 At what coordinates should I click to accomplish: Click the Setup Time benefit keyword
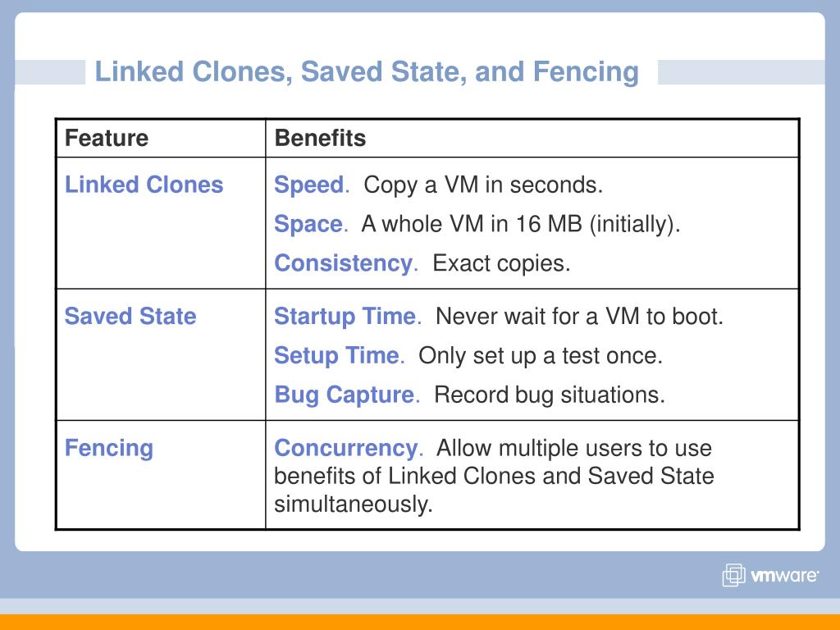336,356
